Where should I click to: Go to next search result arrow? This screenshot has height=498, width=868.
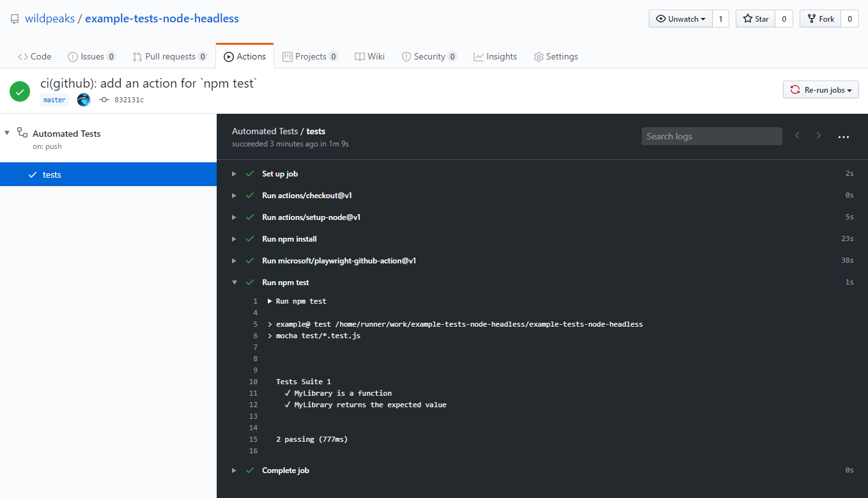click(x=818, y=136)
